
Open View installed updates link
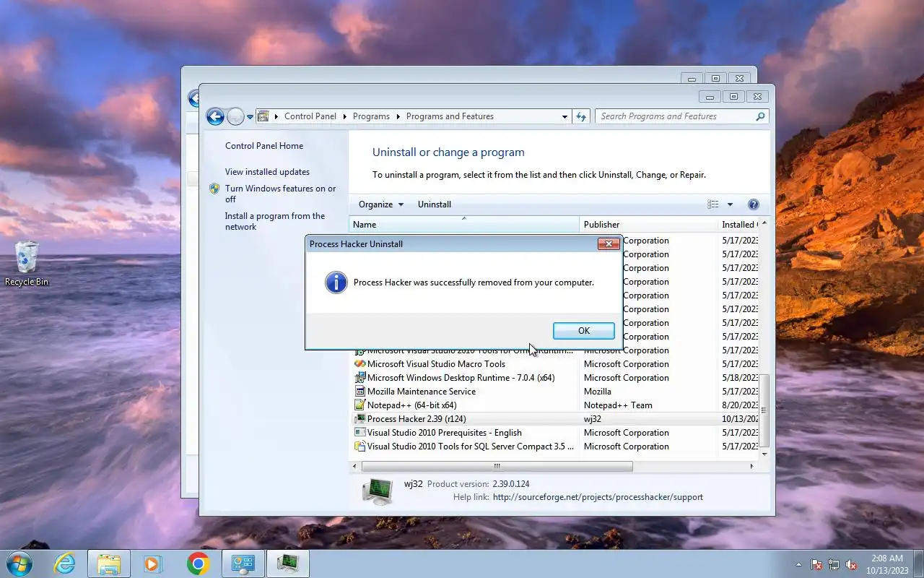click(267, 172)
